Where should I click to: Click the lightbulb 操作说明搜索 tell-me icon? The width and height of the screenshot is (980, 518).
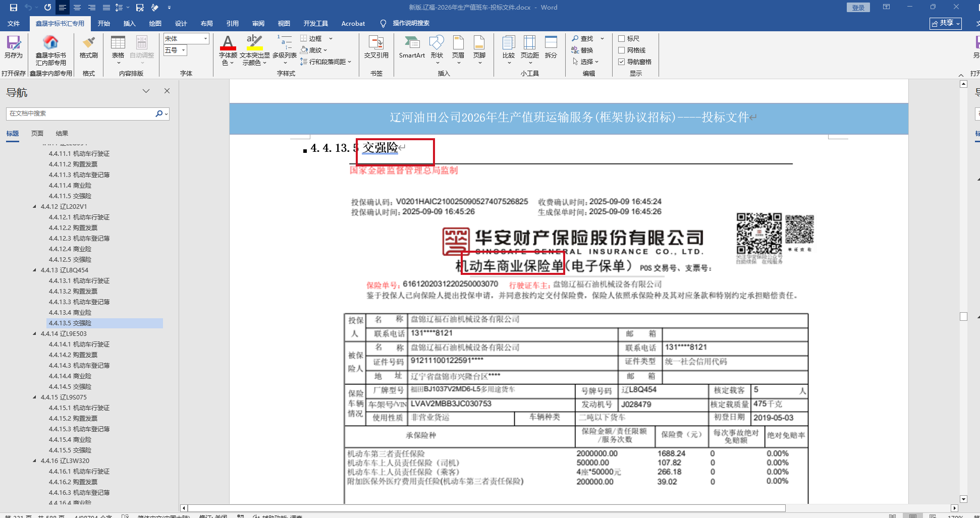[383, 23]
